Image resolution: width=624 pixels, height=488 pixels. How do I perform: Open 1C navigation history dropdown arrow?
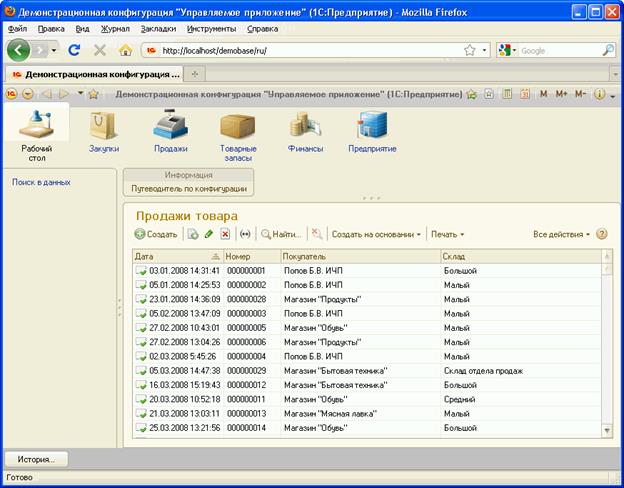80,94
